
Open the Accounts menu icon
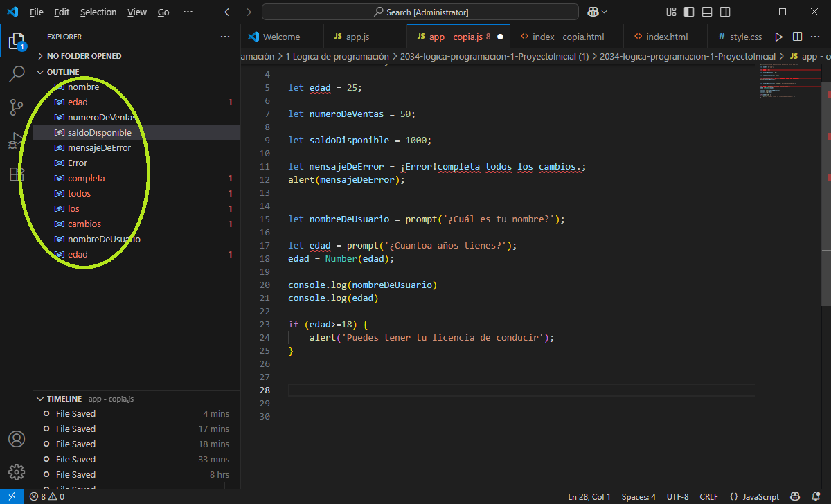pyautogui.click(x=17, y=440)
